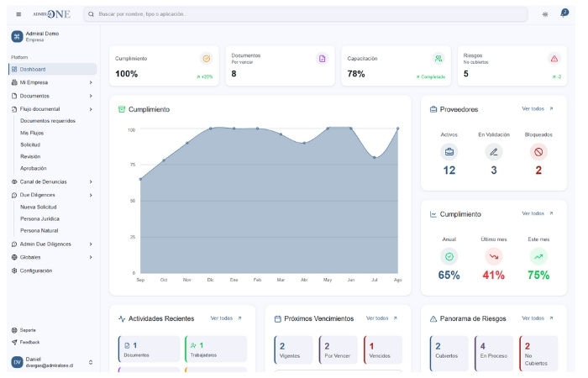Click Ver todos in Próximos Vencimientos
Image resolution: width=588 pixels, height=378 pixels.
[382, 318]
